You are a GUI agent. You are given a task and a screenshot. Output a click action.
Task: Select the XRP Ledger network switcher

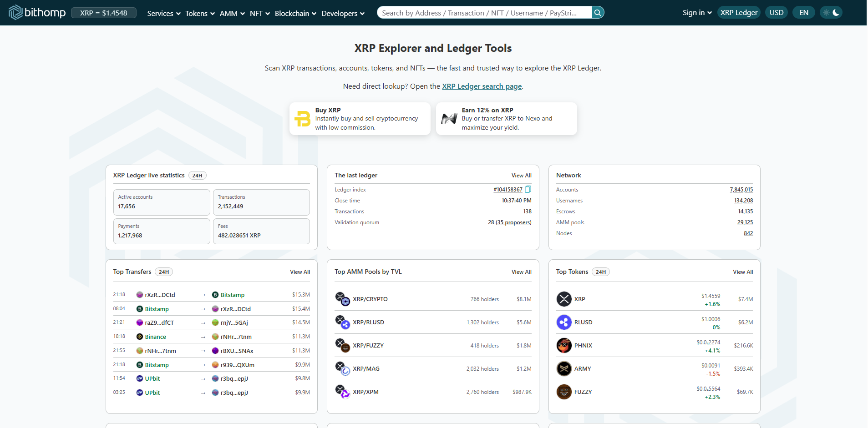pyautogui.click(x=739, y=13)
